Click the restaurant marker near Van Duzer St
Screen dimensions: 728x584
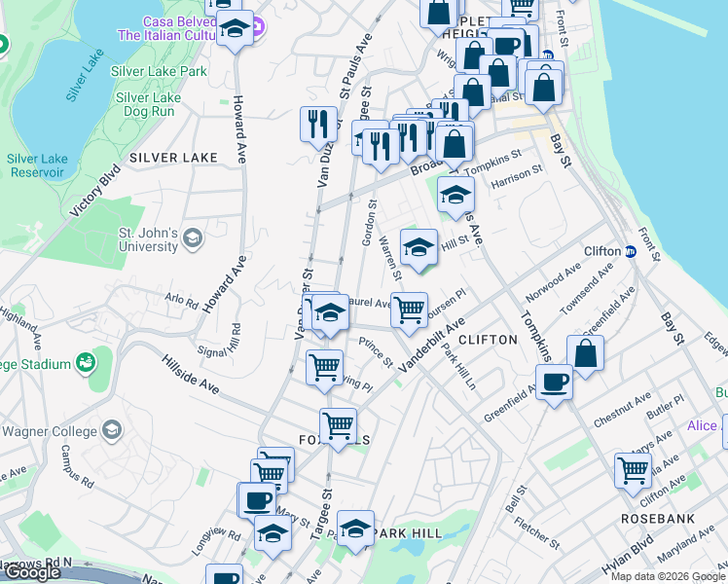coord(318,125)
